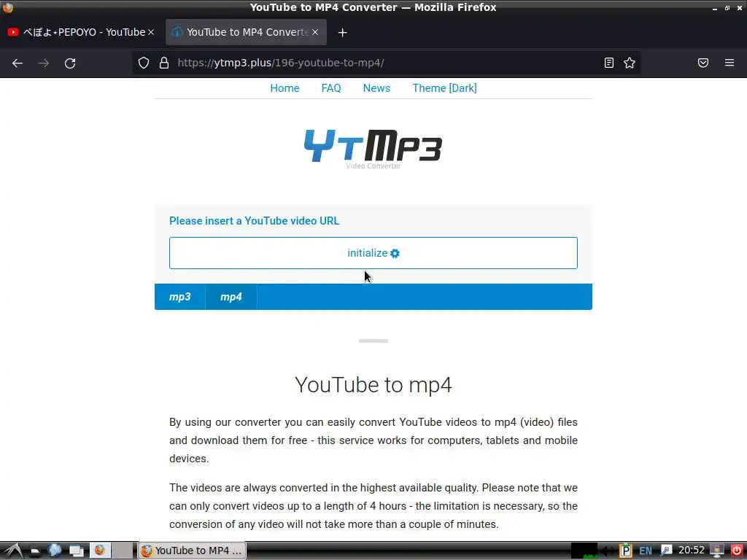
Task: Launch Firefox from the taskbar quick launcher
Action: pos(100,551)
